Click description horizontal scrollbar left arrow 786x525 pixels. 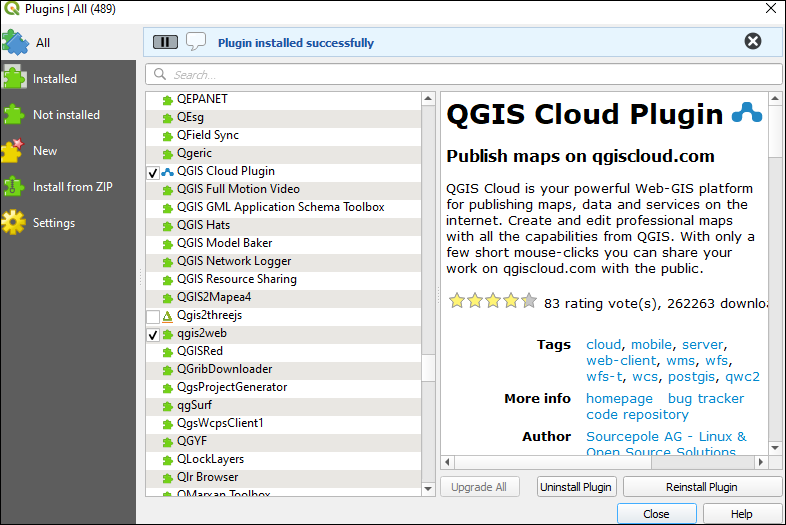pos(447,462)
